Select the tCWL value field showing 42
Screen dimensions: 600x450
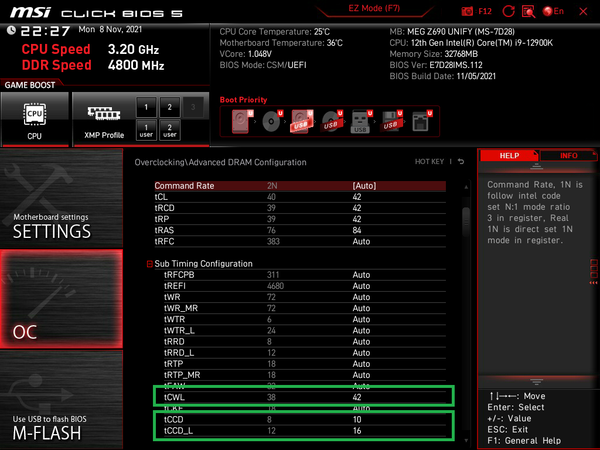point(358,396)
